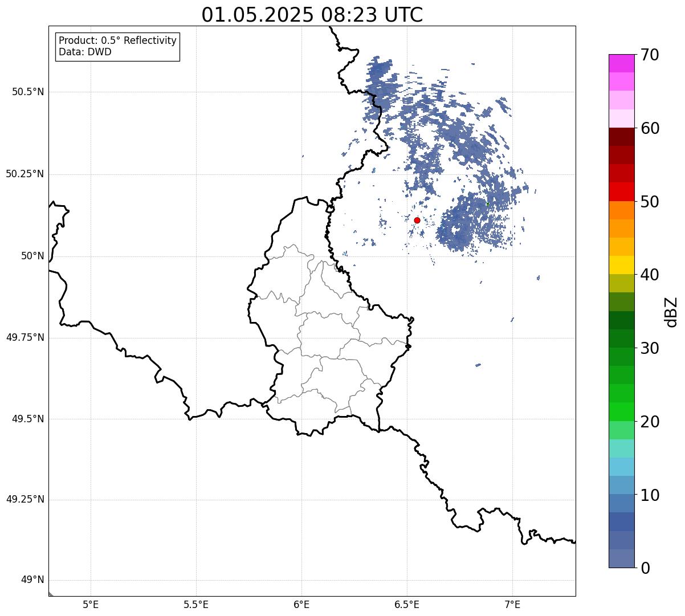Select the pale pink colorbar swatch above 60
The width and height of the screenshot is (685, 616).
click(621, 119)
